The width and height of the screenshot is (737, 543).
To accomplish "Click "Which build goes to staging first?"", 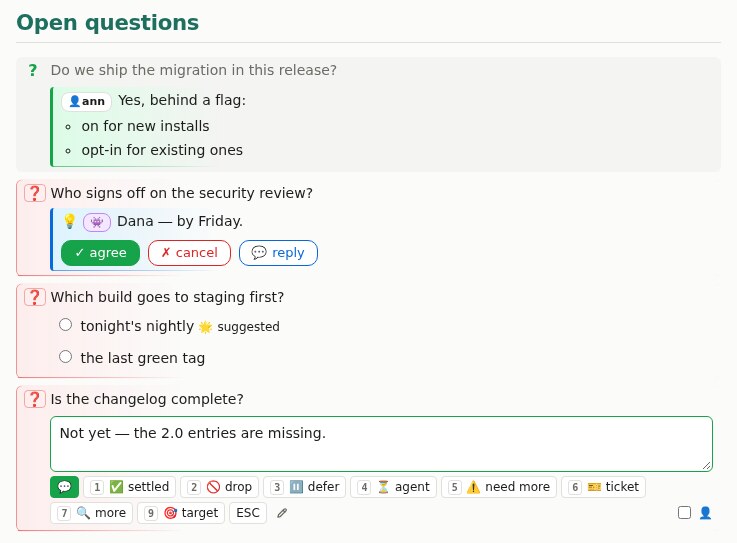I will pos(167,297).
